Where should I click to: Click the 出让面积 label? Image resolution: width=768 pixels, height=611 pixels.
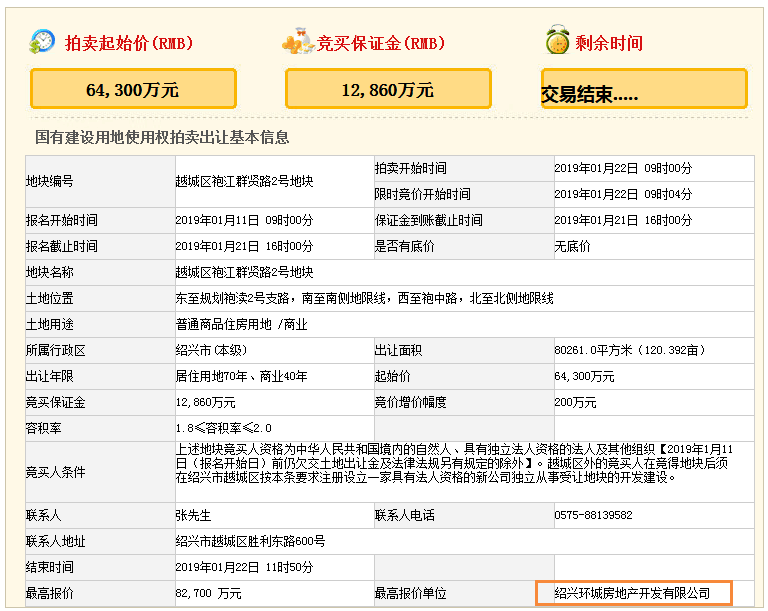[x=398, y=350]
